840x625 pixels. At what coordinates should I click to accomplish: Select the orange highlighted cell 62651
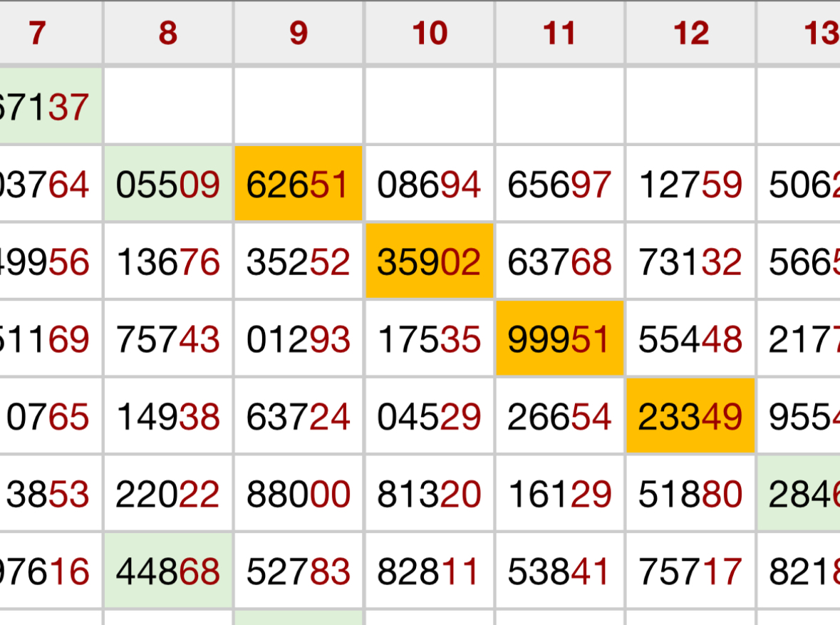(x=299, y=185)
